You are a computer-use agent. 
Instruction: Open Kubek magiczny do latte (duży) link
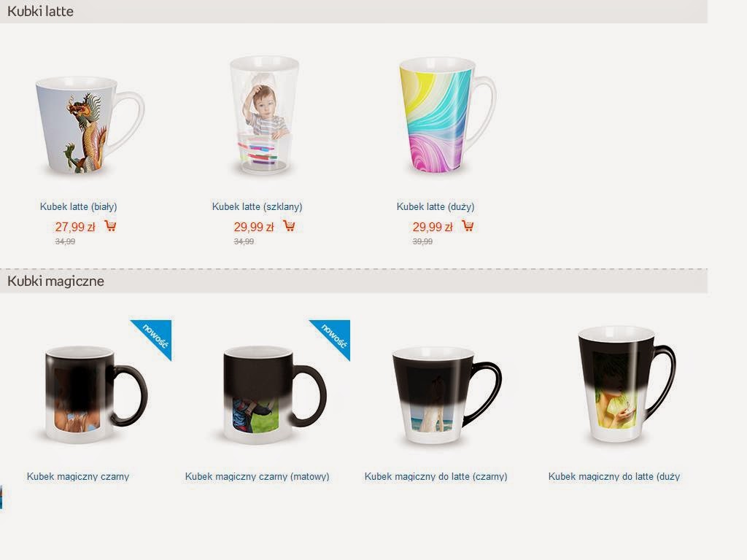pyautogui.click(x=614, y=476)
